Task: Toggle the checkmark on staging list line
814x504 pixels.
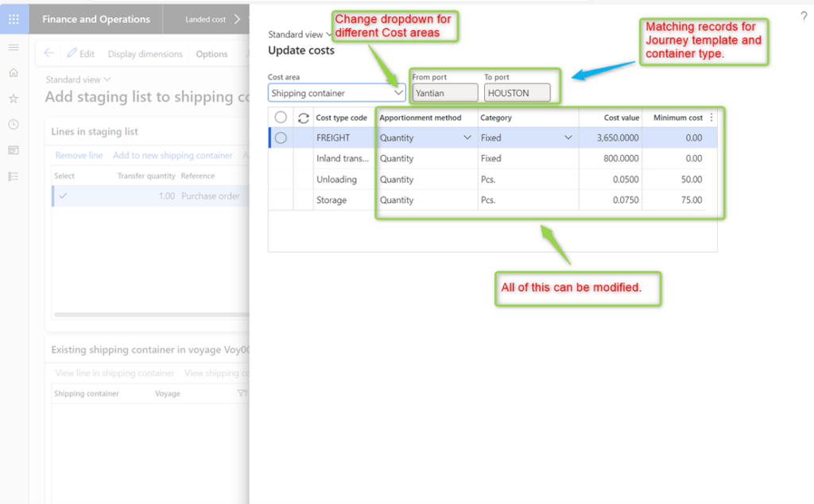Action: (x=64, y=196)
